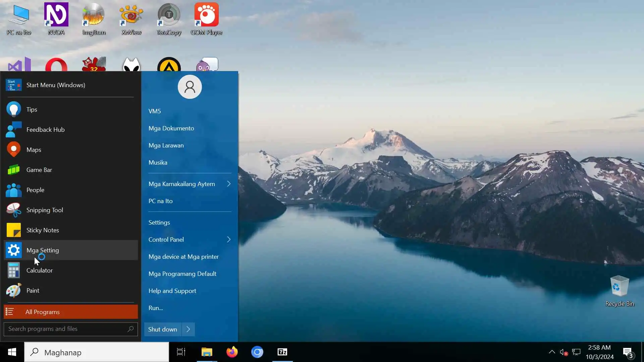Select Mga Dokumento menu entry
Screen dimensions: 644x362
(171, 128)
